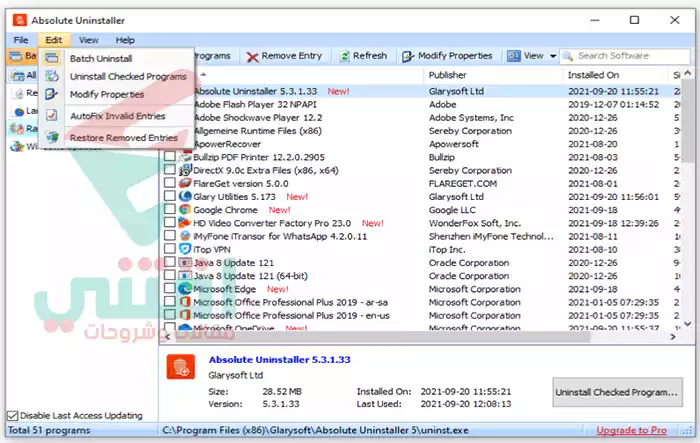Click the HD Video Converter Factory icon

click(x=185, y=223)
